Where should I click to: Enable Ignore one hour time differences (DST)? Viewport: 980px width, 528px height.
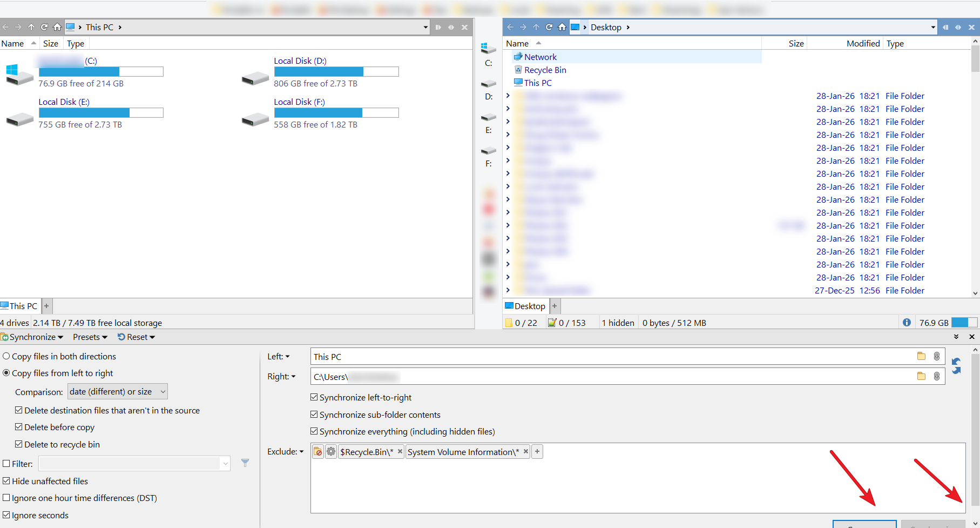coord(6,498)
